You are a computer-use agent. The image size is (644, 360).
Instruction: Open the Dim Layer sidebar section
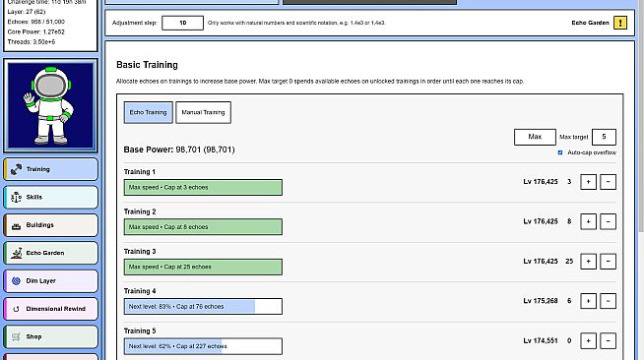[51, 280]
